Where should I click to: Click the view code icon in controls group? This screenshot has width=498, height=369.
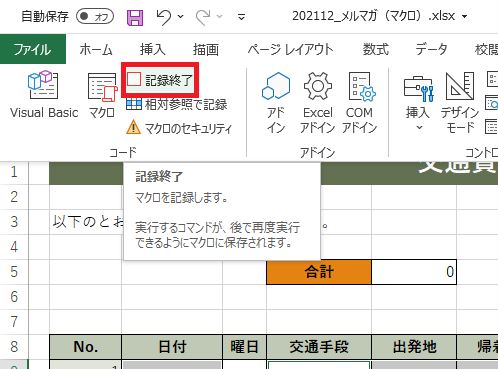pos(492,103)
